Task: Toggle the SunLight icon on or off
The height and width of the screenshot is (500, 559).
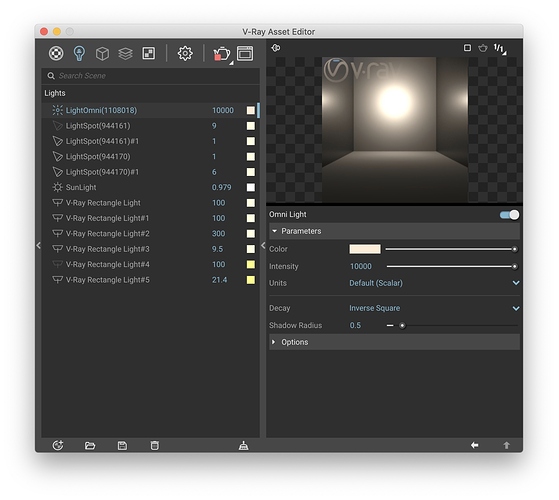Action: (57, 187)
